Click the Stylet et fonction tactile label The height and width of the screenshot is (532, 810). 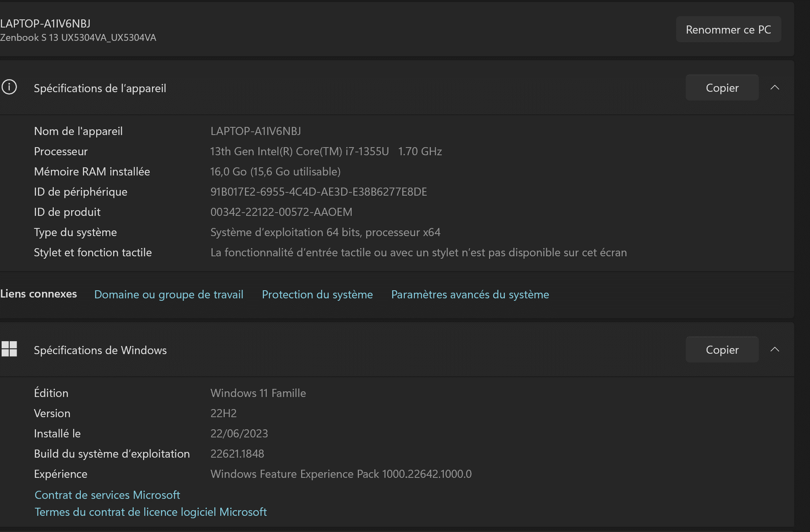click(x=93, y=252)
